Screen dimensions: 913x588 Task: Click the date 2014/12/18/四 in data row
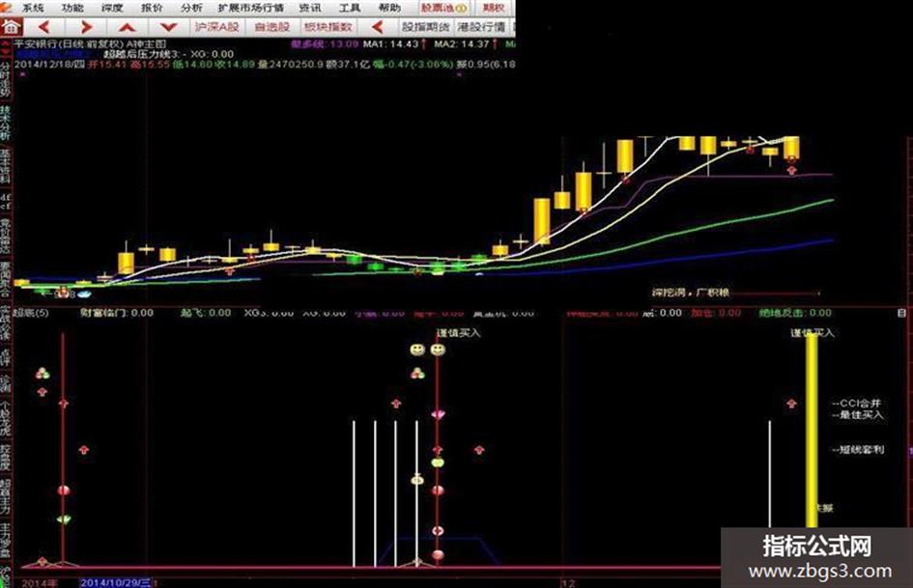click(49, 64)
